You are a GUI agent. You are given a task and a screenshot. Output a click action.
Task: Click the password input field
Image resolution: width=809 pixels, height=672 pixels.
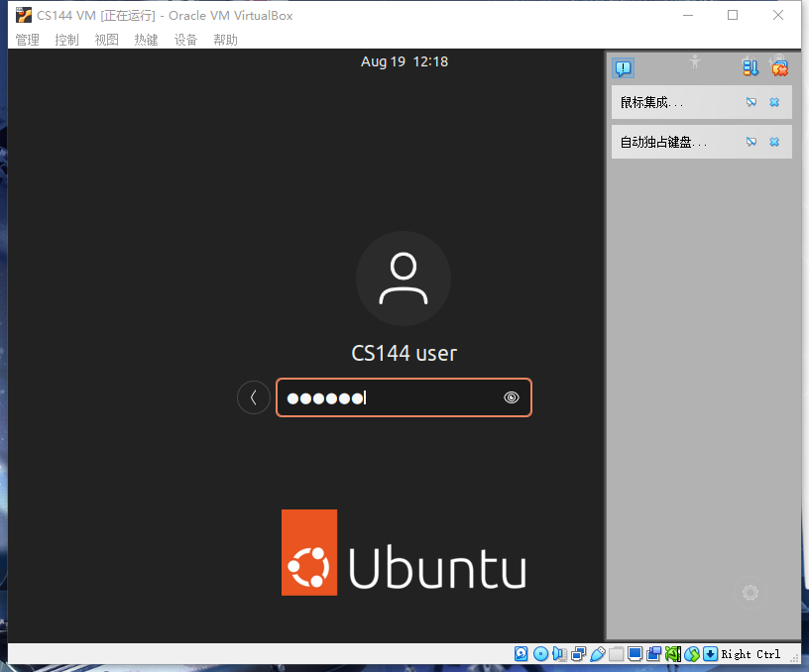click(404, 397)
